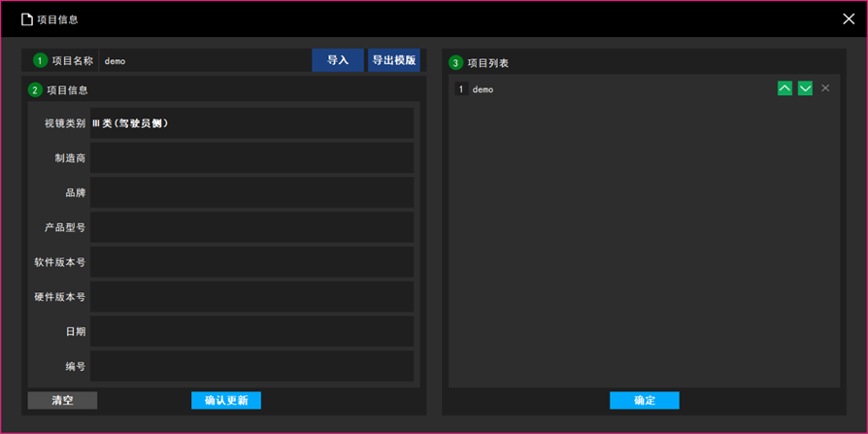
Task: Click 确认更新 to update project
Action: coord(225,400)
